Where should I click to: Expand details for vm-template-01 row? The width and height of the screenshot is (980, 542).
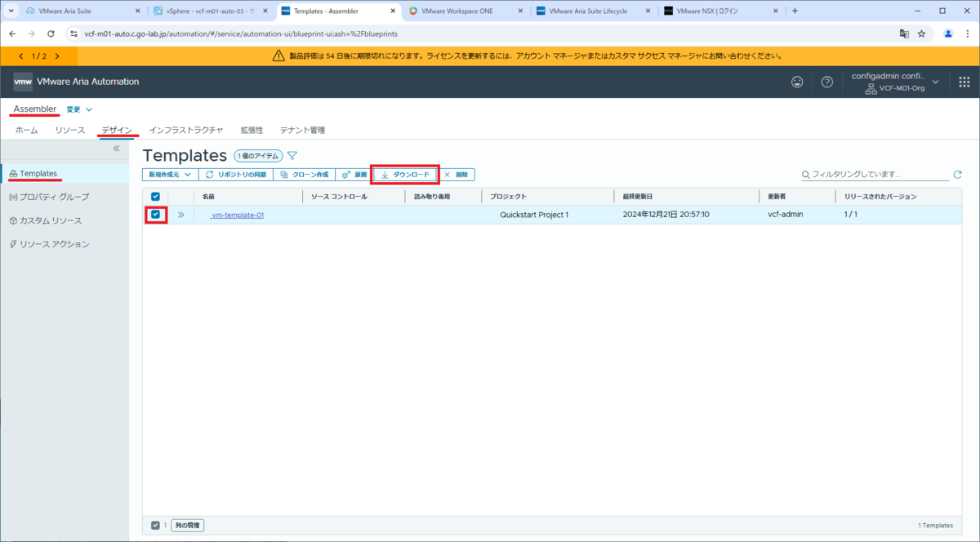coord(181,215)
